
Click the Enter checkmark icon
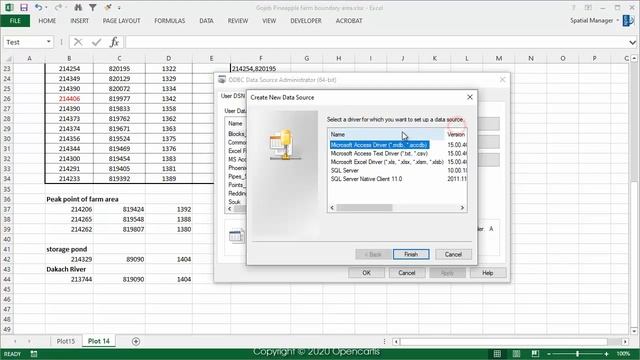96,42
